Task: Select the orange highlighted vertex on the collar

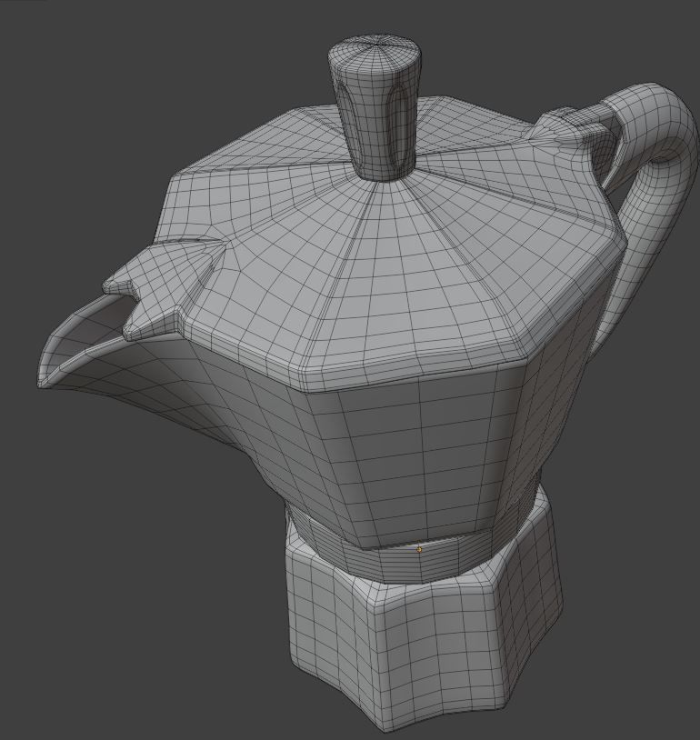Action: pyautogui.click(x=419, y=549)
